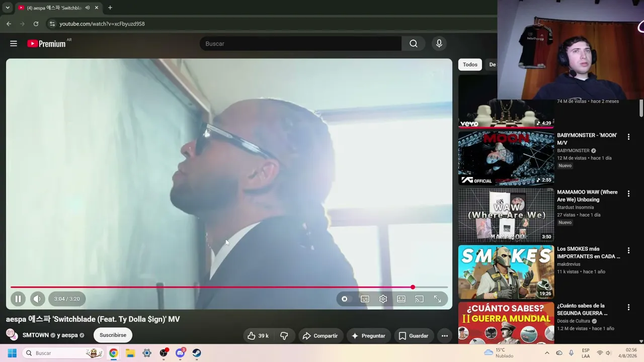The image size is (644, 362).
Task: Open the Dosis de Cultura channel name
Action: coord(574,321)
